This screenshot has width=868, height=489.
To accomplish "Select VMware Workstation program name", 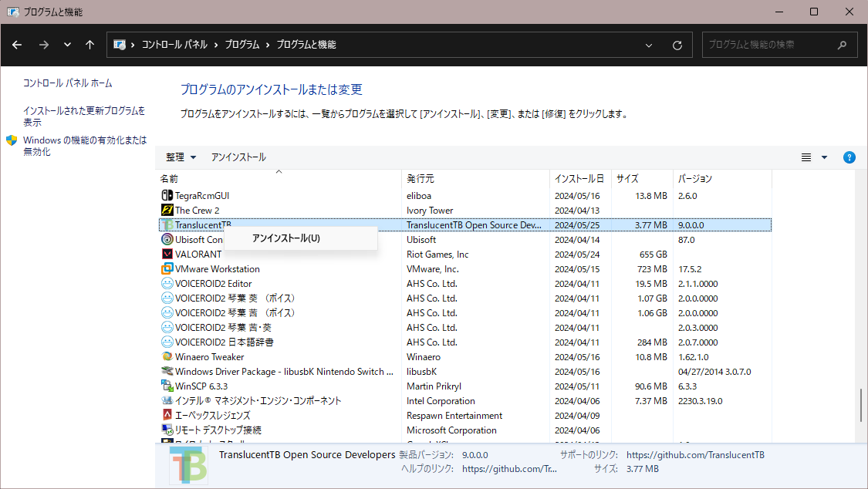I will (217, 269).
